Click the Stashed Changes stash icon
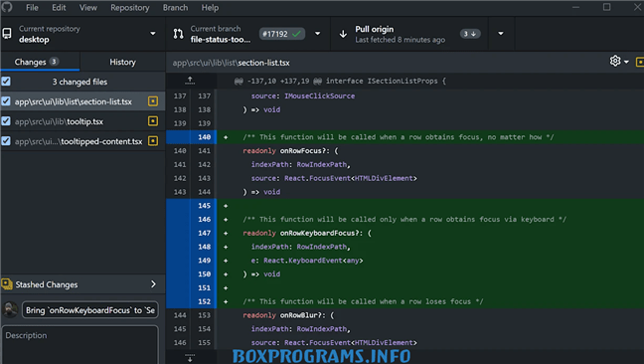644x364 pixels. click(7, 283)
